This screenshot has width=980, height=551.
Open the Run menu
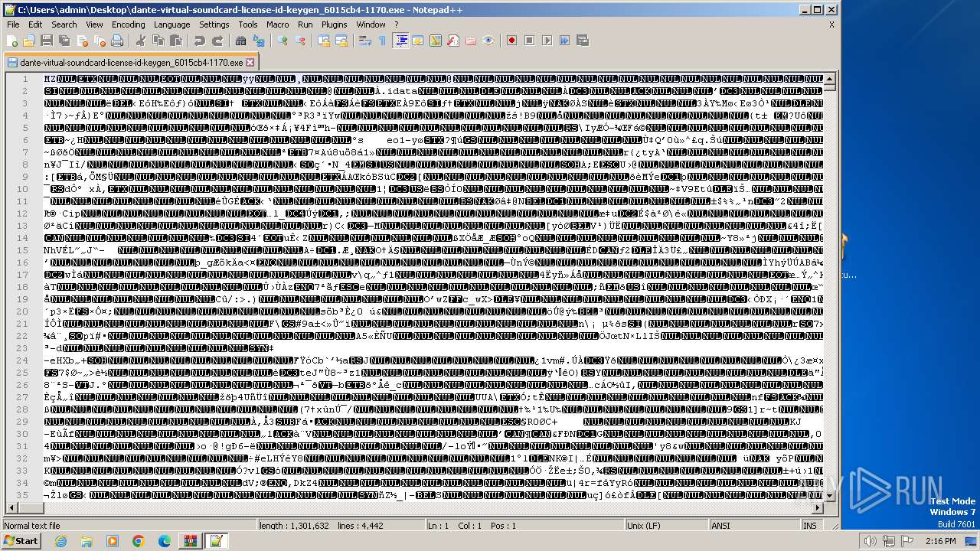pos(305,24)
